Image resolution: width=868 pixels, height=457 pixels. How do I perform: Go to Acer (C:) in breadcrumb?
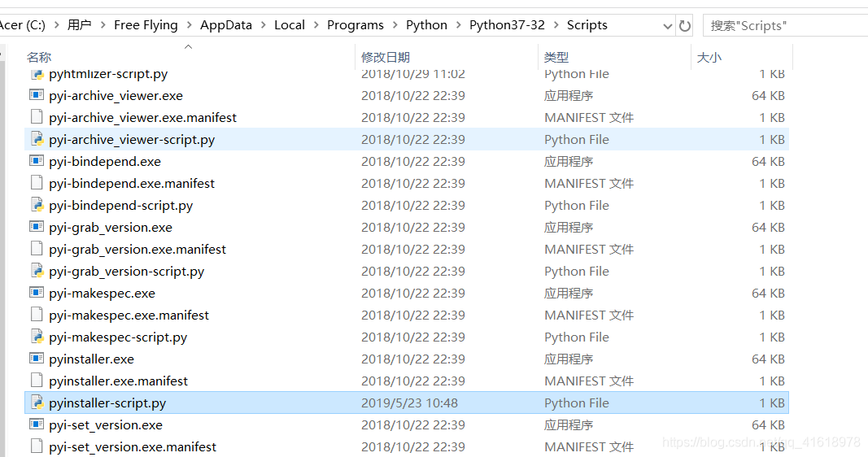tap(22, 25)
